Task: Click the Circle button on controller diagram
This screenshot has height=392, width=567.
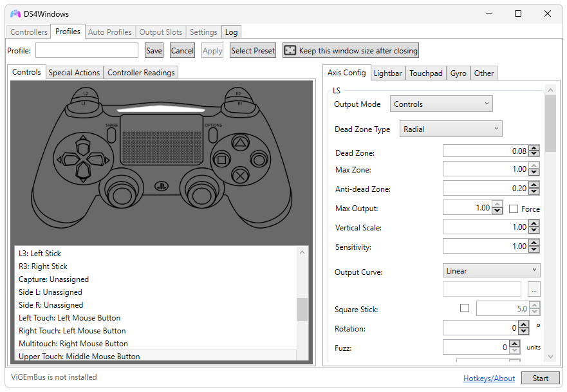Action: pyautogui.click(x=259, y=160)
